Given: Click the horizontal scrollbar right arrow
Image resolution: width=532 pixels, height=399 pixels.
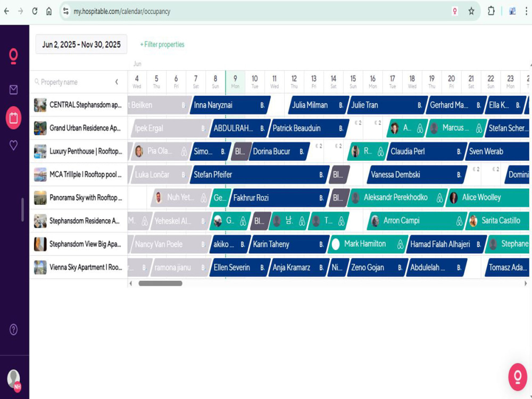Looking at the screenshot, I should pyautogui.click(x=526, y=284).
